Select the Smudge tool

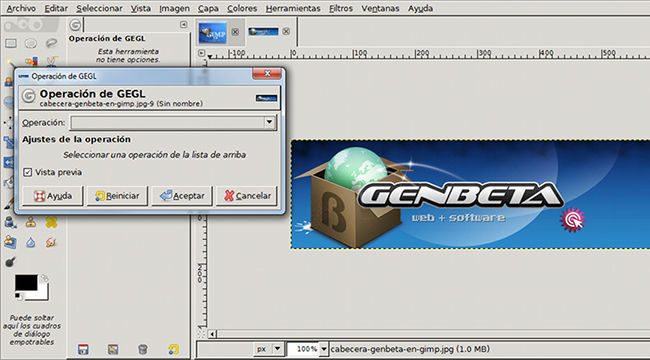(x=51, y=242)
